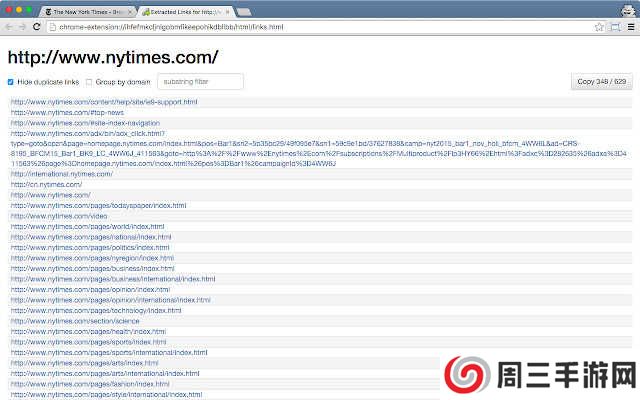The image size is (640, 400).
Task: Reload the extracted links page
Action: (x=37, y=26)
